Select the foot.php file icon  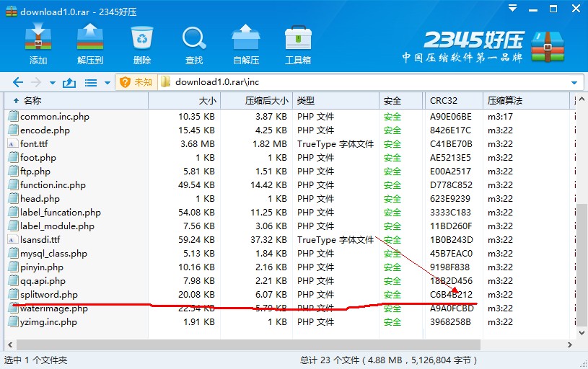point(13,157)
